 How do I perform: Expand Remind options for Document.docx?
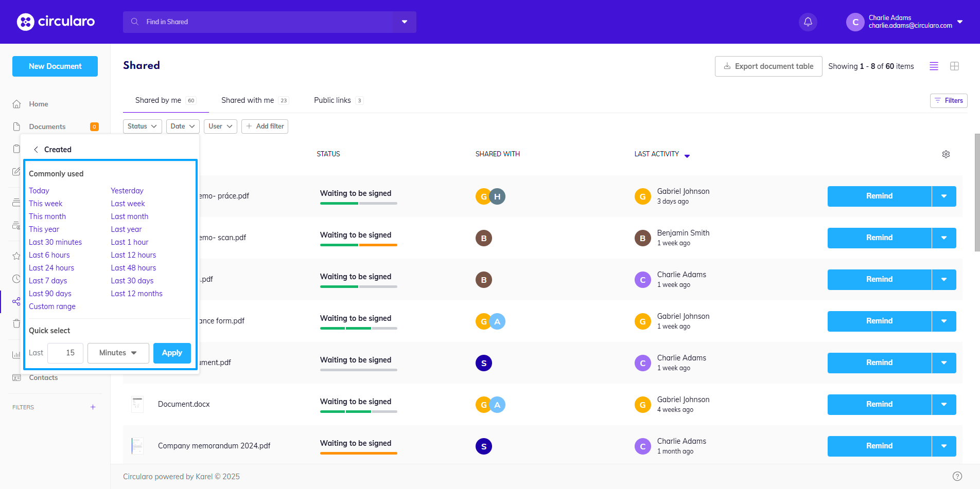click(943, 405)
